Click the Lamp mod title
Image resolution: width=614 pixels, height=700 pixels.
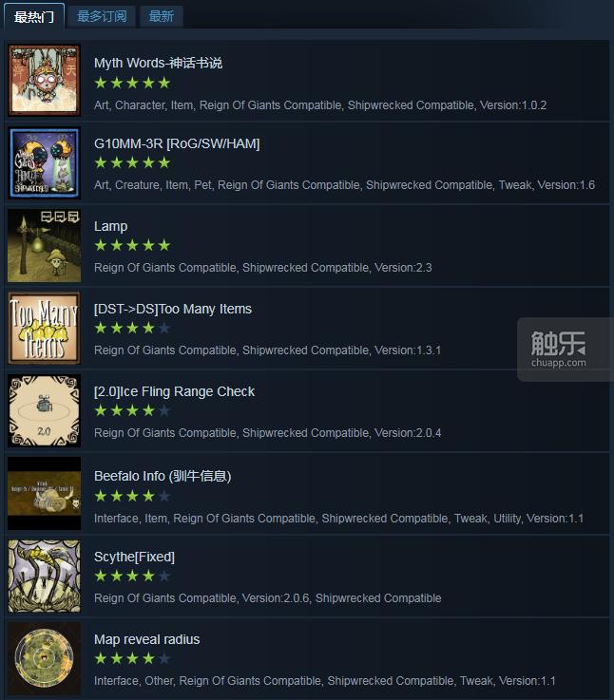111,226
